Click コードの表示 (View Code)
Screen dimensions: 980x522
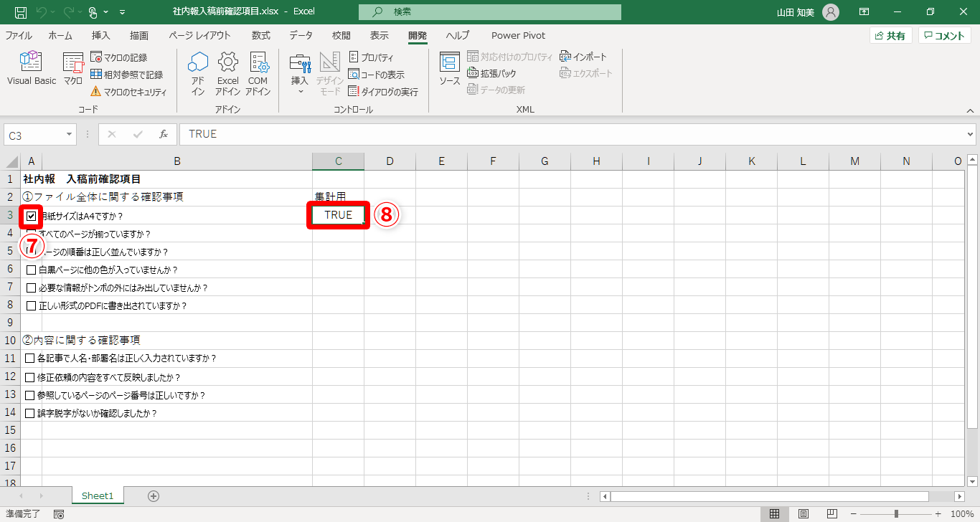tap(377, 75)
